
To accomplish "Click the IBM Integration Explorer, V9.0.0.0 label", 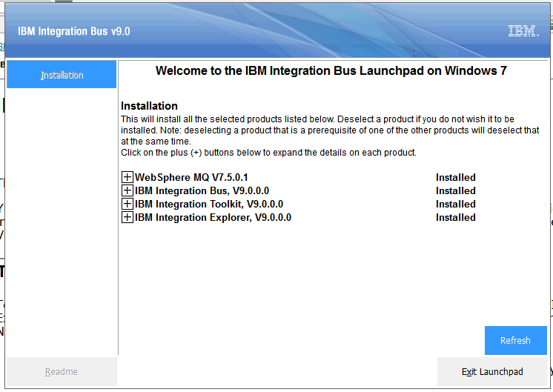I will pos(213,218).
